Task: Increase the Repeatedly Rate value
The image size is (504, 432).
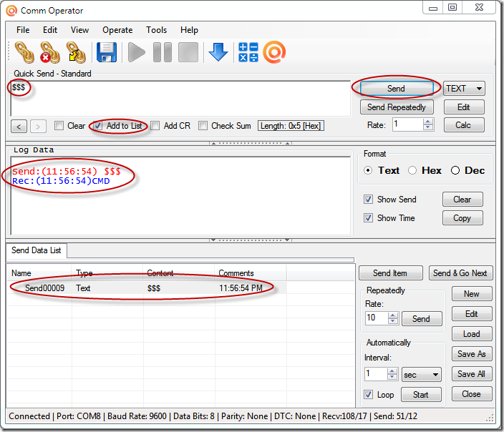Action: click(x=392, y=315)
